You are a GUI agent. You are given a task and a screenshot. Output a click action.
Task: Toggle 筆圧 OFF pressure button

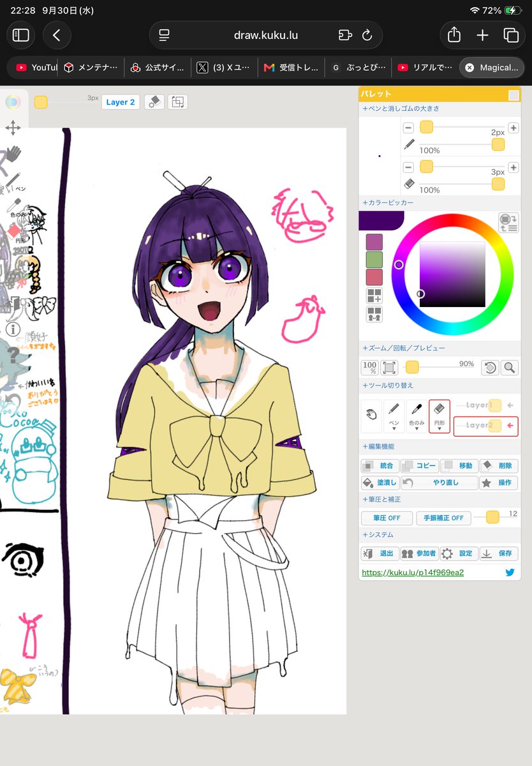tap(387, 518)
